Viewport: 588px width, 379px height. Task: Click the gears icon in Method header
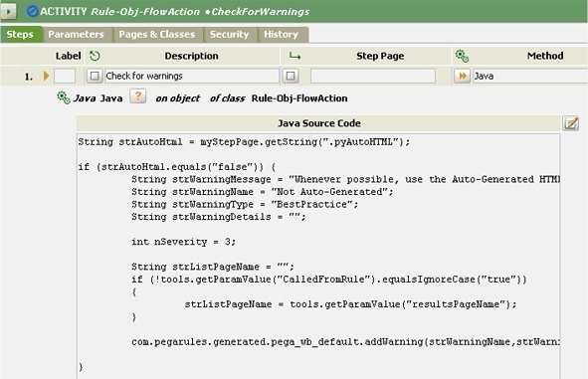pyautogui.click(x=462, y=56)
